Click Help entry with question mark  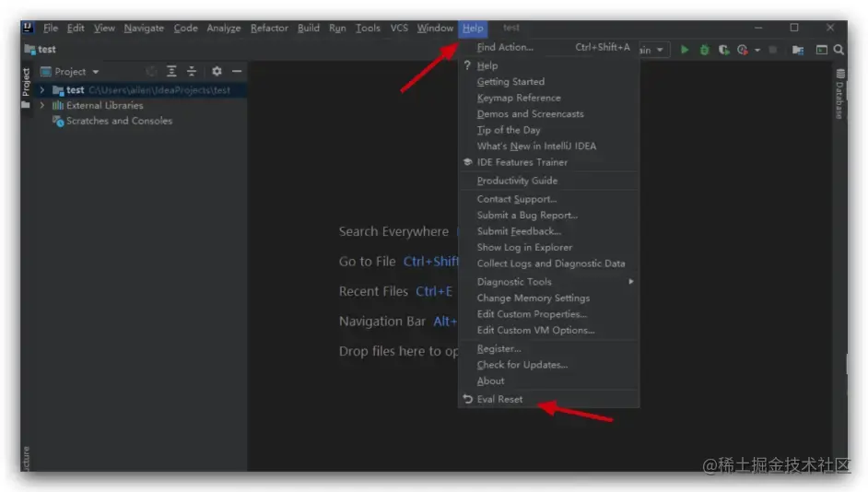[548, 65]
